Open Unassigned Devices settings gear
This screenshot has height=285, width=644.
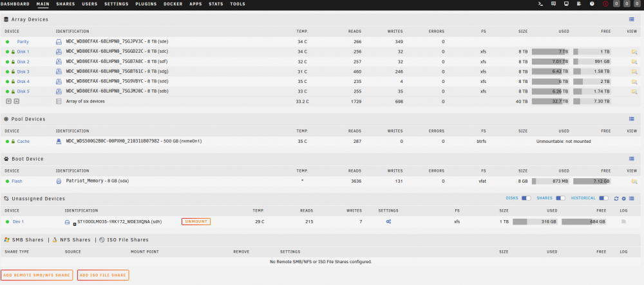coord(623,199)
